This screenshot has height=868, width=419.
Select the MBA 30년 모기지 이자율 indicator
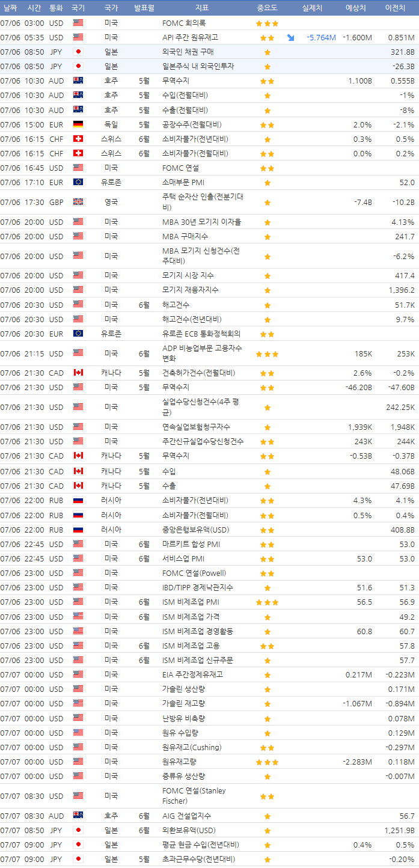pyautogui.click(x=202, y=222)
